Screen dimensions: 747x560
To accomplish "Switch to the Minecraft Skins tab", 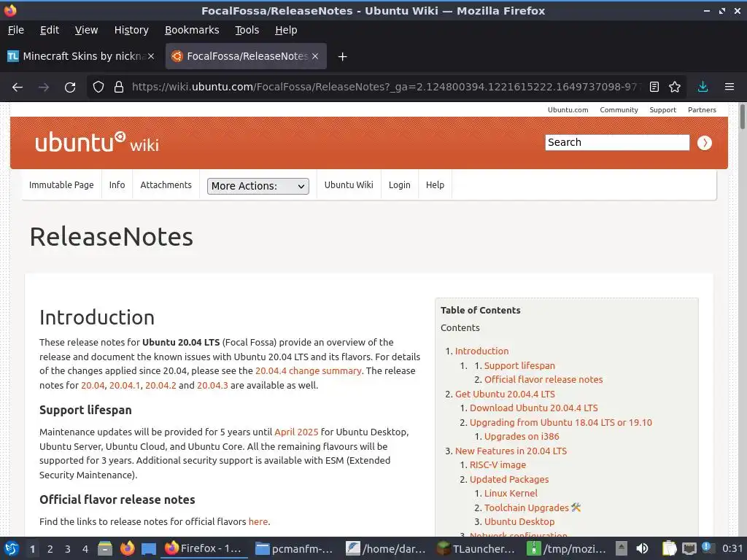I will pyautogui.click(x=81, y=56).
